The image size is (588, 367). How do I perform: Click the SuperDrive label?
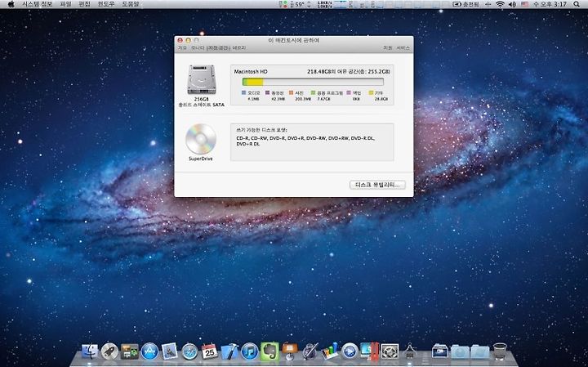[x=201, y=159]
